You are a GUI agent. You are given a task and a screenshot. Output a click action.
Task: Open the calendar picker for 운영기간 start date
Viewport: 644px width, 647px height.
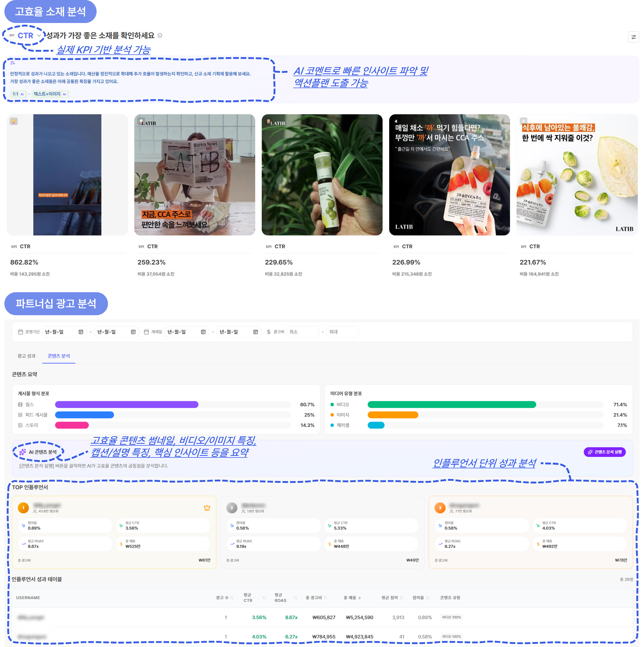pos(81,332)
